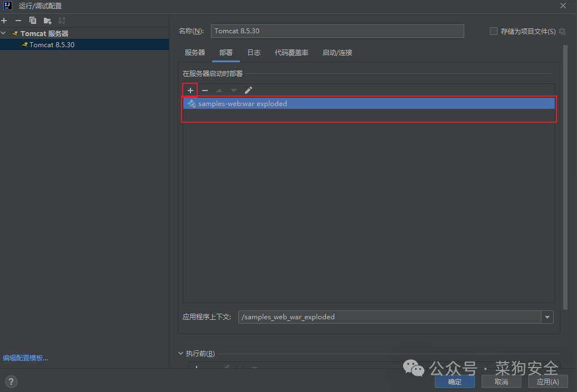The height and width of the screenshot is (392, 577).
Task: Select samples-web:war exploded artifact row
Action: pyautogui.click(x=369, y=103)
